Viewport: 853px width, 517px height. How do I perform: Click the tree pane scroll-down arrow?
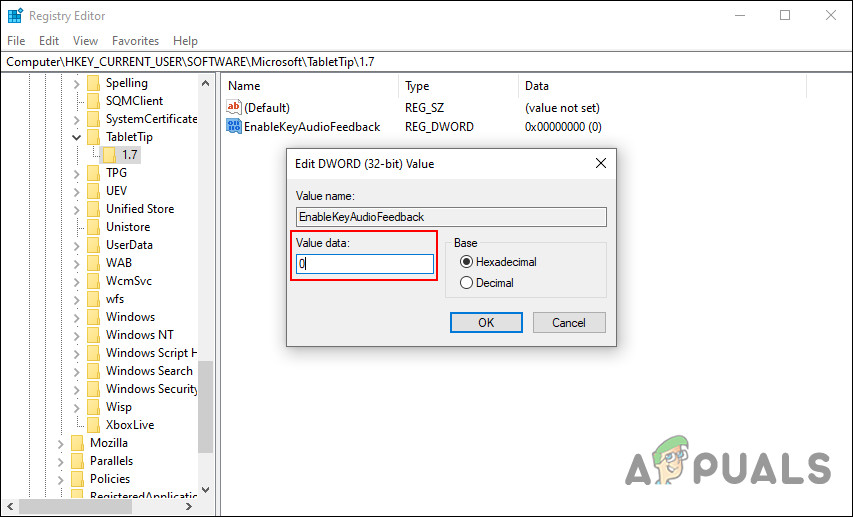click(206, 490)
